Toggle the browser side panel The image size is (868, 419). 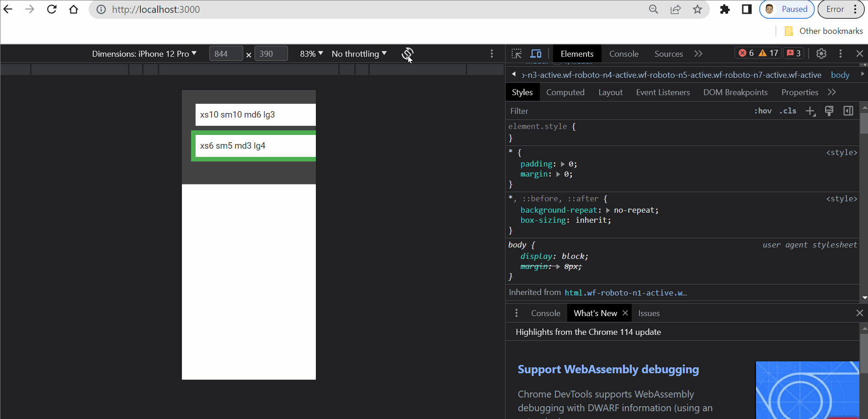click(x=747, y=9)
